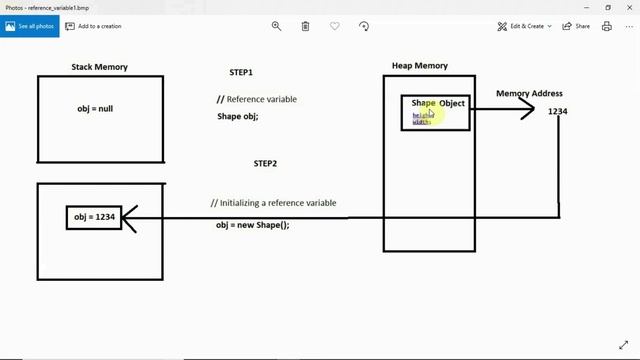640x360 pixels.
Task: Click the window title 'Photos - reference_variable1.bmp'
Action: point(47,8)
